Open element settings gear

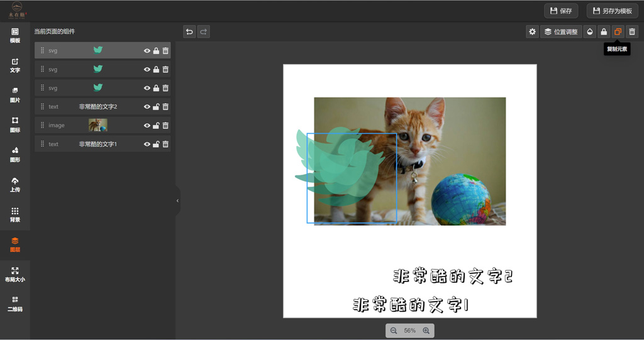coord(532,31)
